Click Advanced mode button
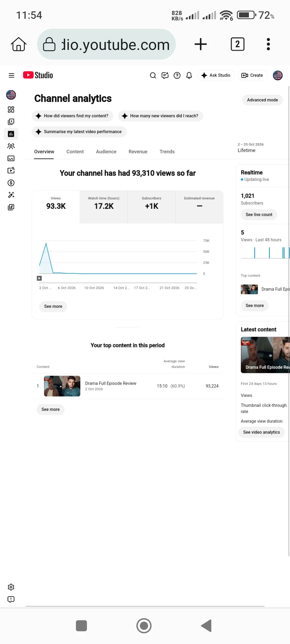Screen dimensions: 290x644 tap(262, 100)
